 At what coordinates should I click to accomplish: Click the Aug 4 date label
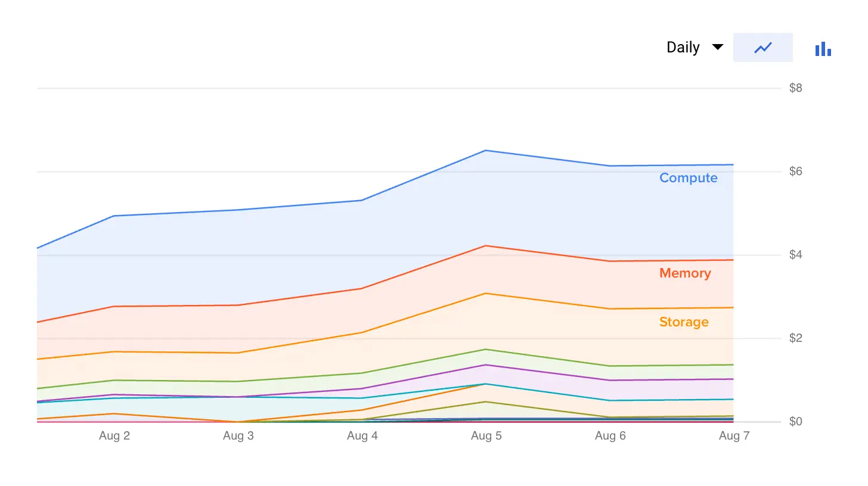tap(362, 436)
